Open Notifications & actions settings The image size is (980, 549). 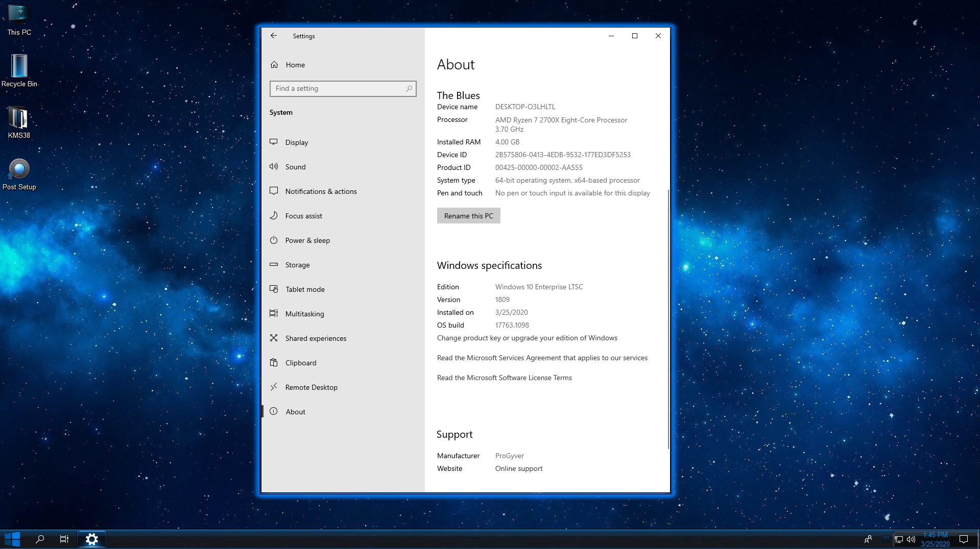click(343, 191)
